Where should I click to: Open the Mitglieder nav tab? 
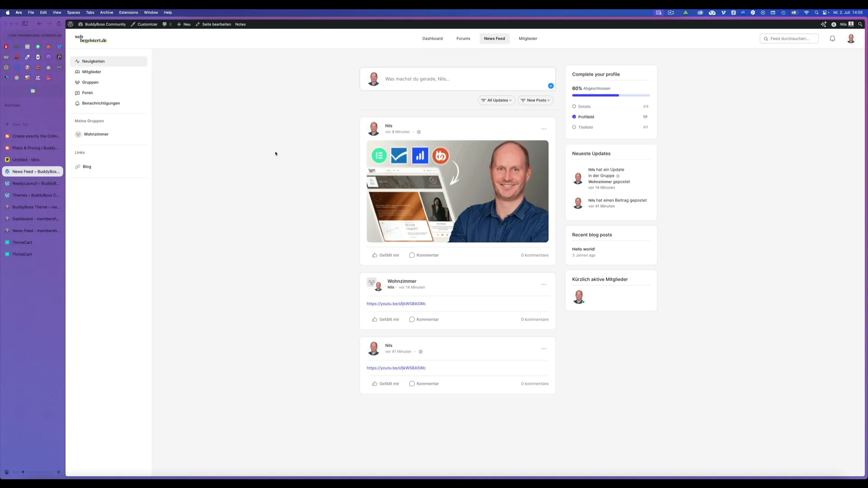528,39
